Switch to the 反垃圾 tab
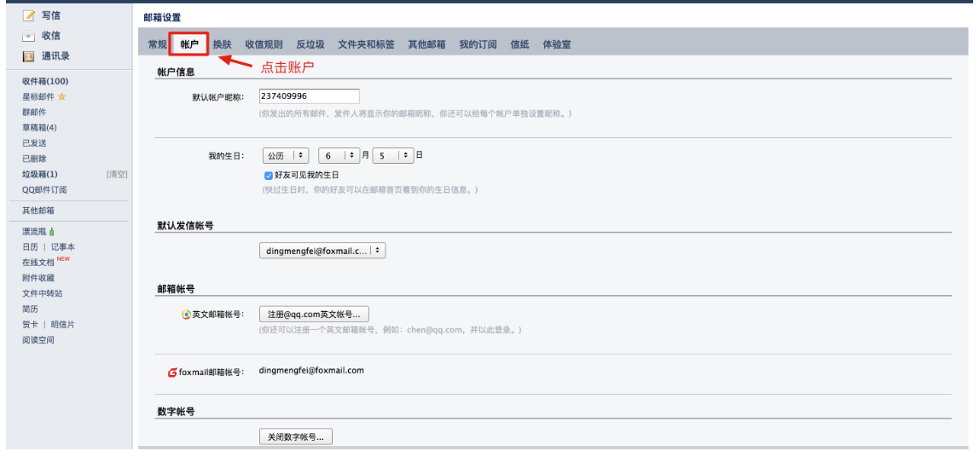 [x=310, y=44]
